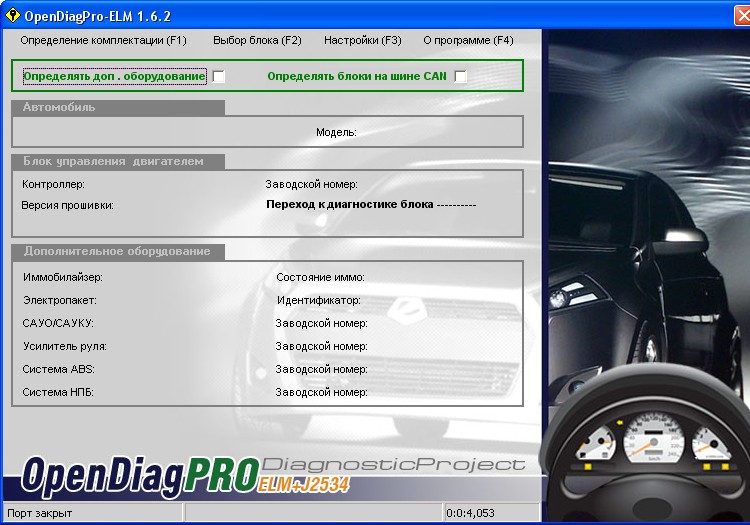
Task: Click Заводской номер: in engine control block
Action: coord(311,184)
